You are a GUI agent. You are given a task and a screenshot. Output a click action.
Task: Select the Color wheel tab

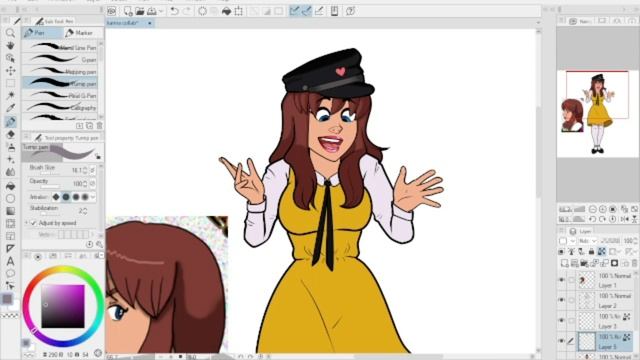pyautogui.click(x=38, y=256)
